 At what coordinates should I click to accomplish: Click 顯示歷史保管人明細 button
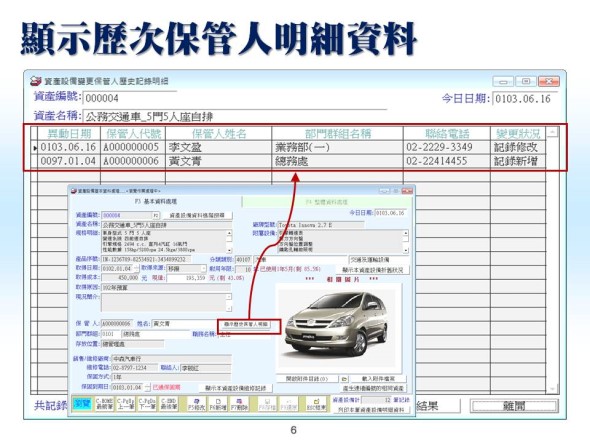pyautogui.click(x=245, y=324)
